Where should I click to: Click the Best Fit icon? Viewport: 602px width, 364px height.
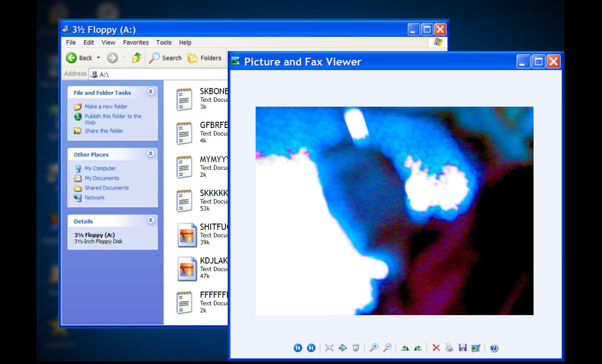click(x=329, y=348)
